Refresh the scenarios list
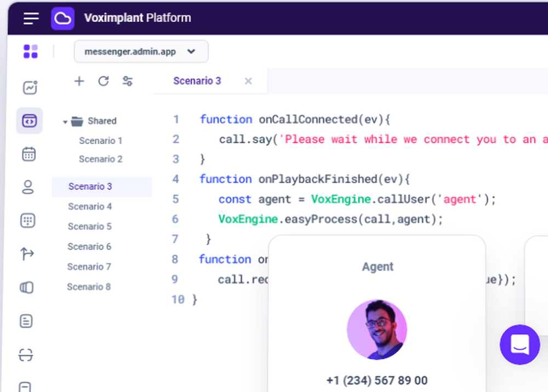Screen dimensions: 548x392 click(104, 82)
